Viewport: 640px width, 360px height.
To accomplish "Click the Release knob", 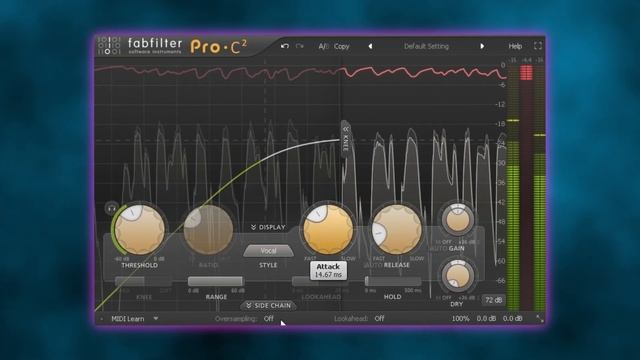I will [x=397, y=230].
